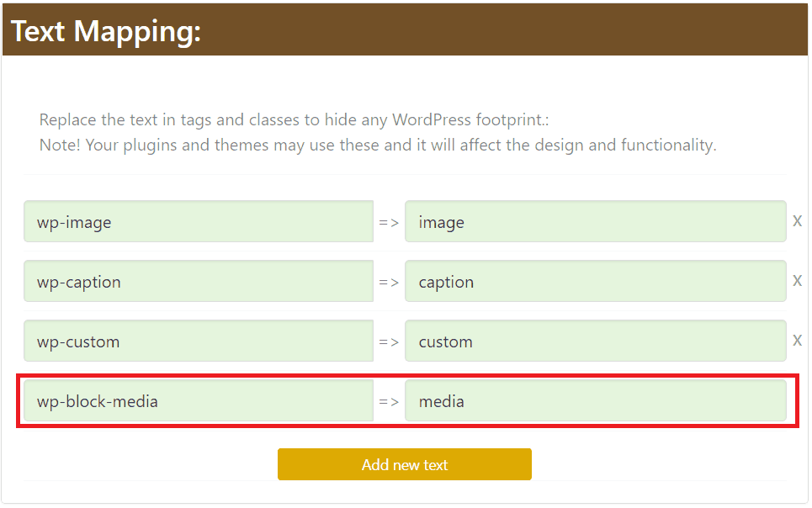This screenshot has height=508, width=812.
Task: Click the caption replacement text box
Action: [x=596, y=281]
